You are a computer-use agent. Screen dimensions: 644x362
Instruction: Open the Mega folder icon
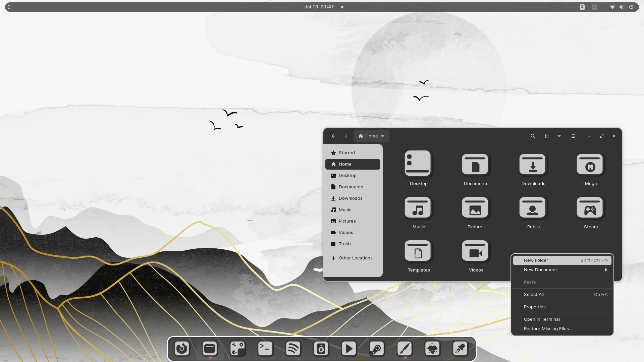(590, 164)
